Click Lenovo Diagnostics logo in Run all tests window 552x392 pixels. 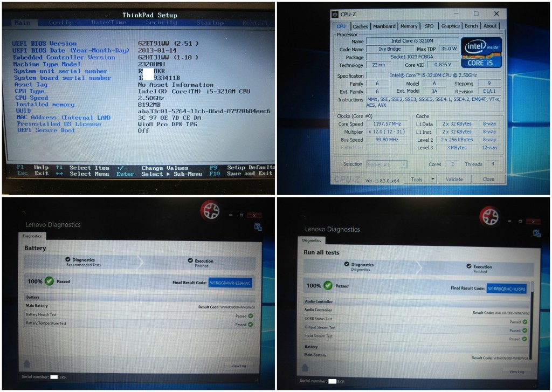[490, 217]
